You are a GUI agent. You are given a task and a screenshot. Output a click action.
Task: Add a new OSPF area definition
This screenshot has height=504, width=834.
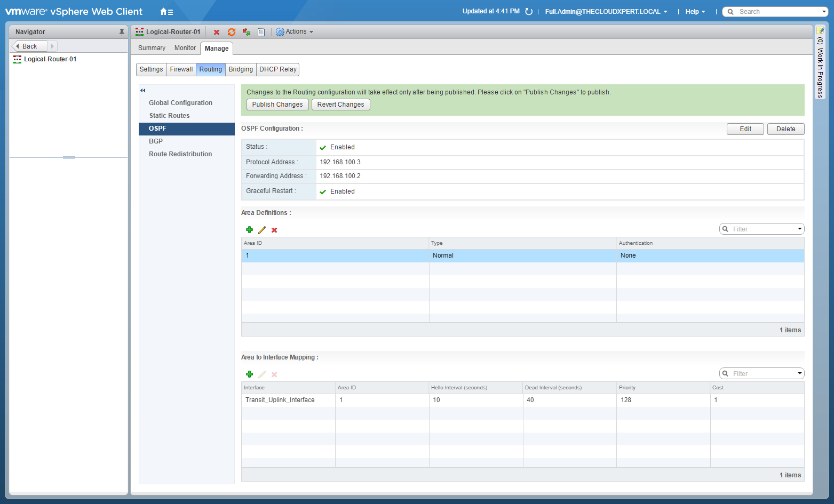(249, 230)
